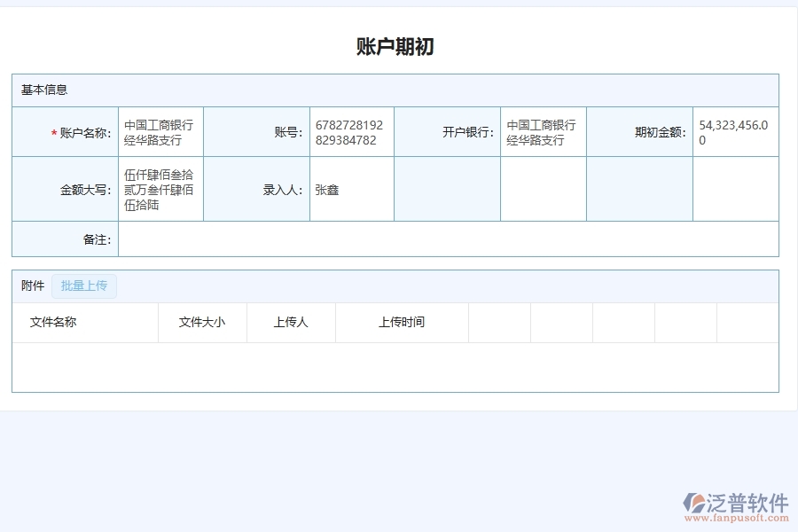Click the empty 备注 remarks field

443,239
